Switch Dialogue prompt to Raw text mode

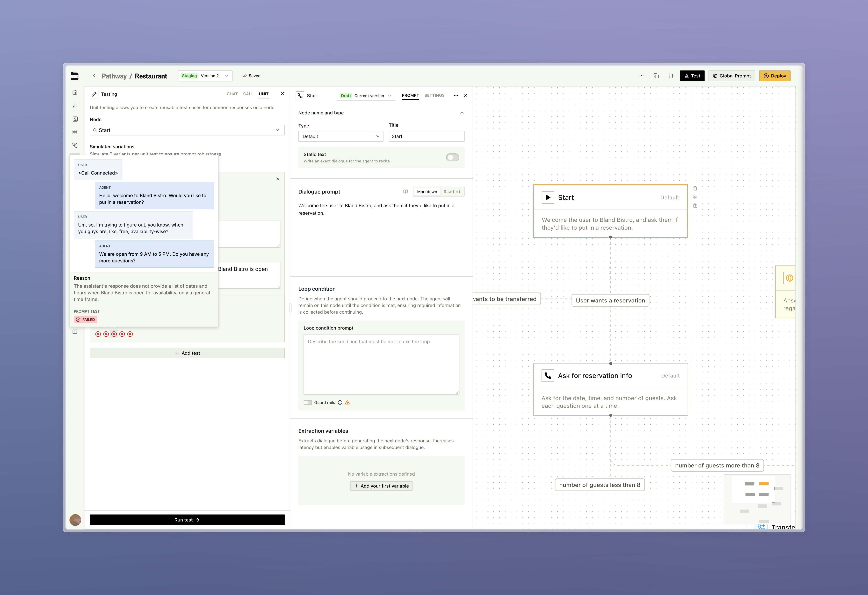click(x=452, y=192)
